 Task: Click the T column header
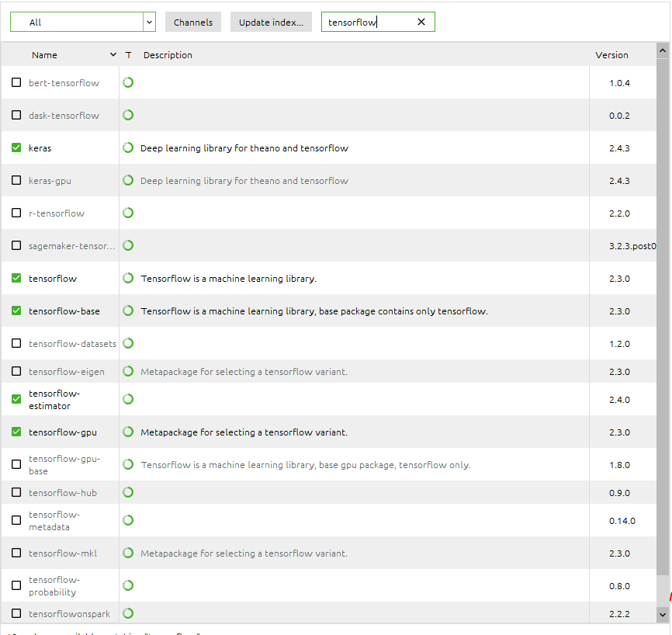point(128,55)
